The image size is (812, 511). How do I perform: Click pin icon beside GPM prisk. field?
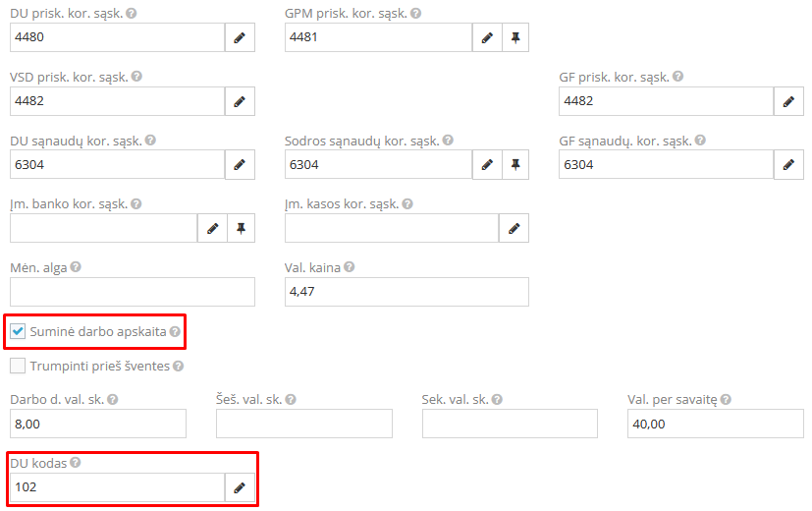click(515, 38)
